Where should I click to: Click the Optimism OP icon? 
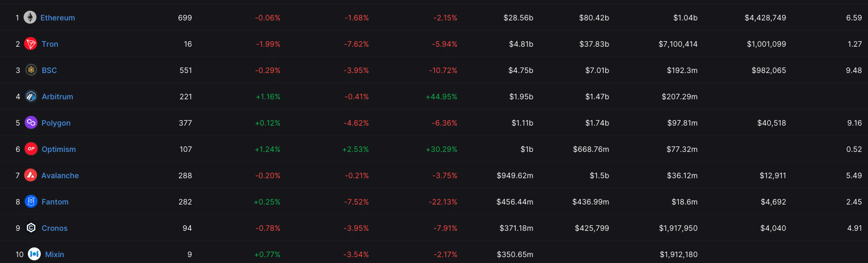click(x=31, y=149)
